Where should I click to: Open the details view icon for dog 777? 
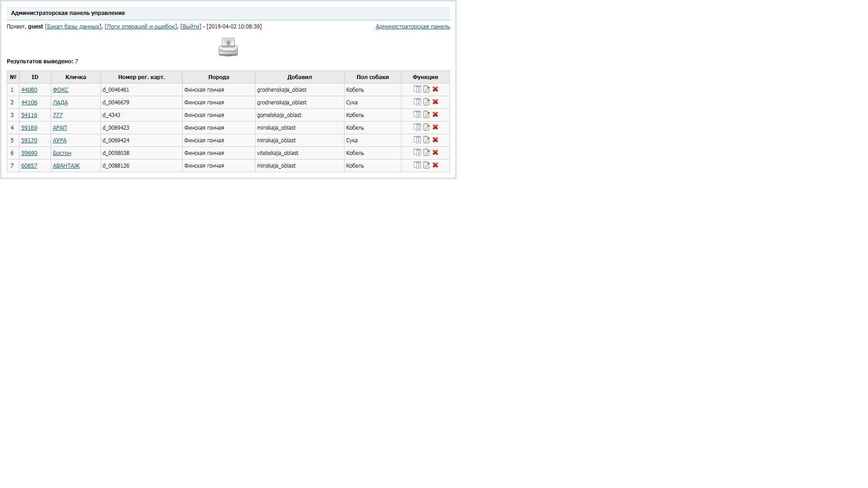(417, 115)
